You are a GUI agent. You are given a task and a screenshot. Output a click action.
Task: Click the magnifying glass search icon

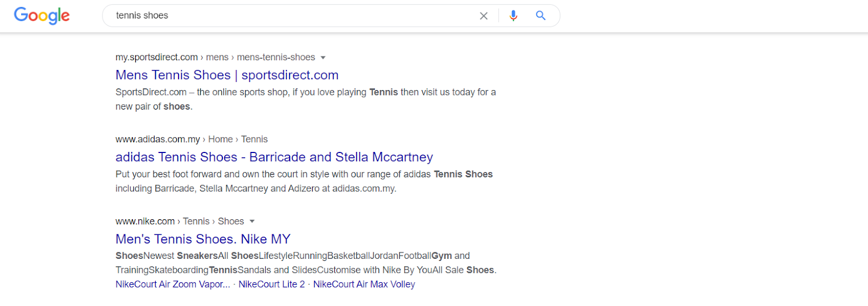pos(540,15)
